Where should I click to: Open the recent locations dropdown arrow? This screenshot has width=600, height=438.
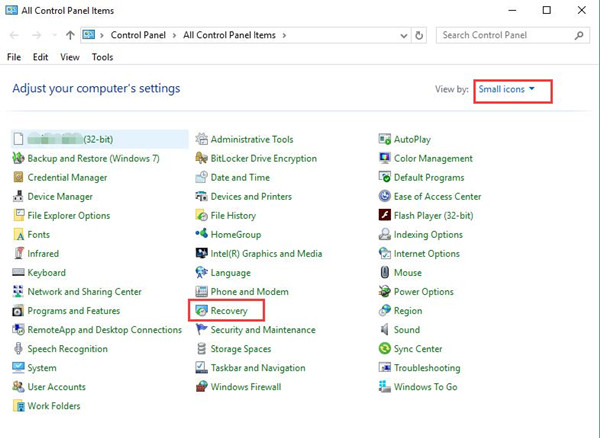(54, 35)
